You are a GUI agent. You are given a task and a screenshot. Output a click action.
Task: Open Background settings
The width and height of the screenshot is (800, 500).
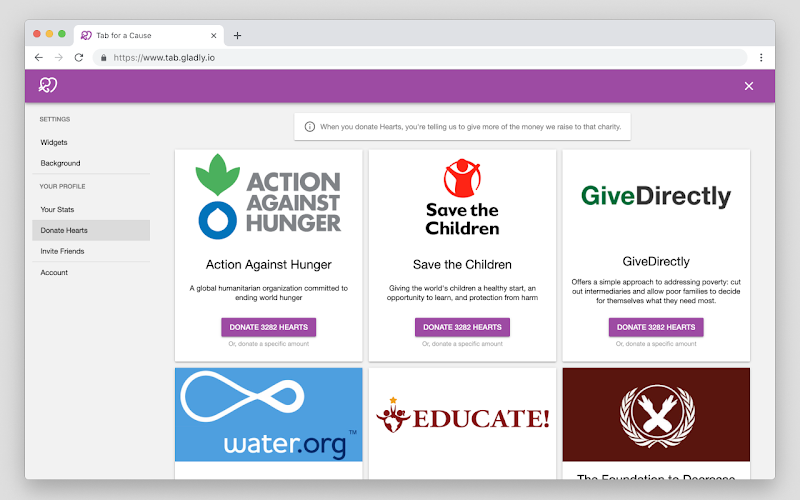(60, 163)
